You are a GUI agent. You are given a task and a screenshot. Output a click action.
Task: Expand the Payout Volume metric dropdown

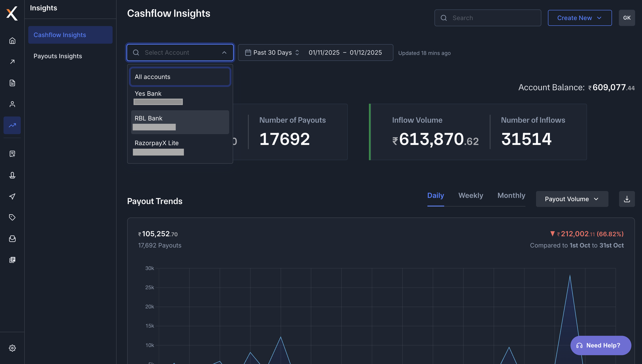point(572,199)
